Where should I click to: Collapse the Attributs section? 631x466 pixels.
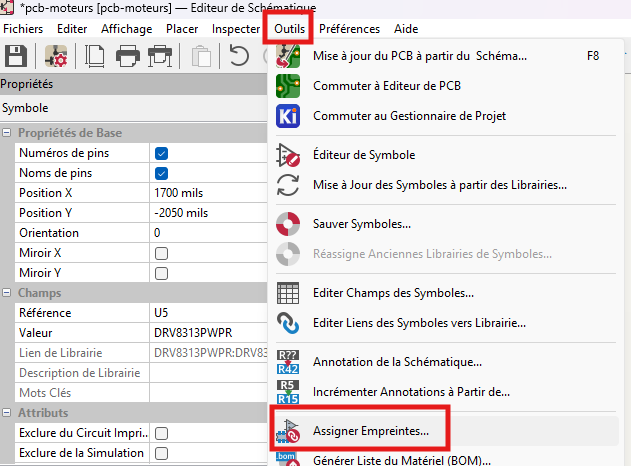tap(6, 412)
